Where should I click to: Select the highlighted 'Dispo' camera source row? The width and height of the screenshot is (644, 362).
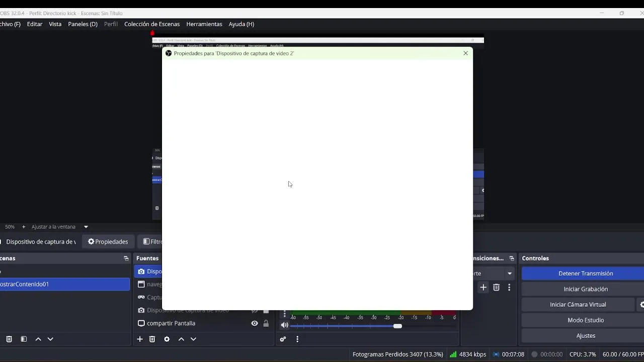pos(148,271)
